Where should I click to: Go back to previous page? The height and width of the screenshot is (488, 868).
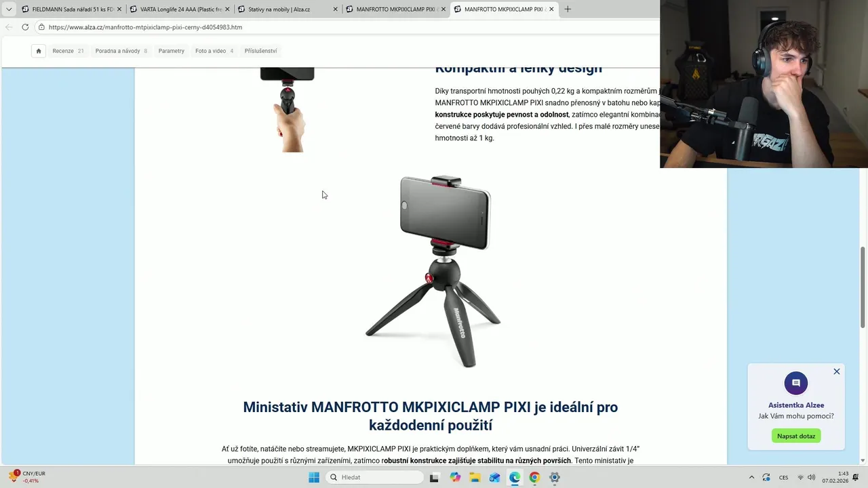point(9,27)
